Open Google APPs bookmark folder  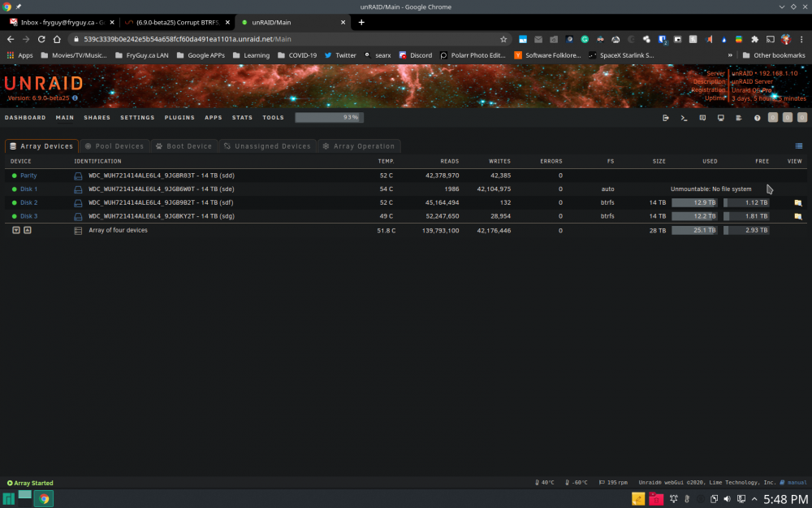pyautogui.click(x=201, y=55)
